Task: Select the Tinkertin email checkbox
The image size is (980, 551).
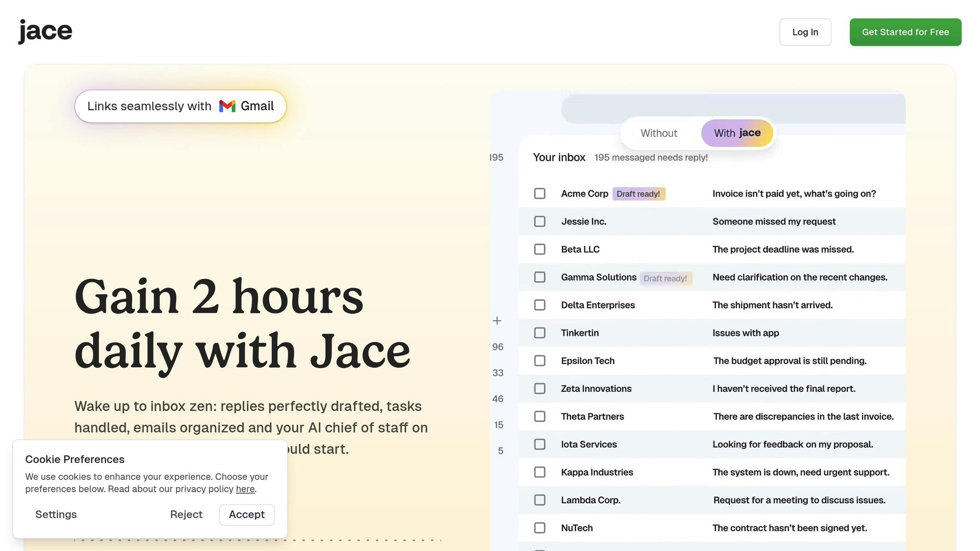Action: pyautogui.click(x=540, y=333)
